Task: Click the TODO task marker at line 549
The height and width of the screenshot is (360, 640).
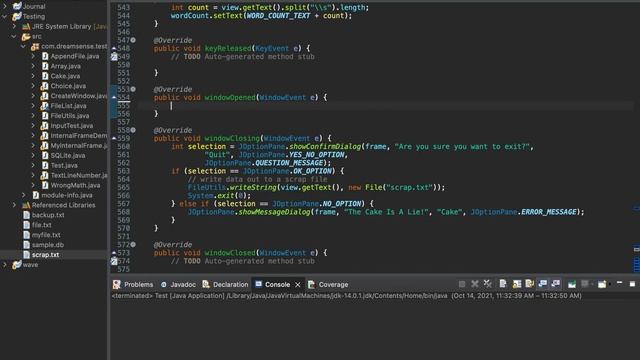Action: pos(114,57)
